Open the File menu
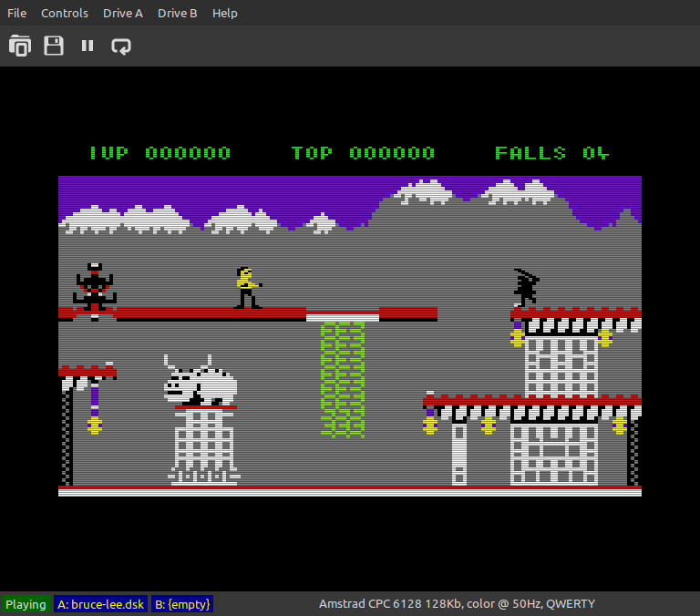 point(17,14)
